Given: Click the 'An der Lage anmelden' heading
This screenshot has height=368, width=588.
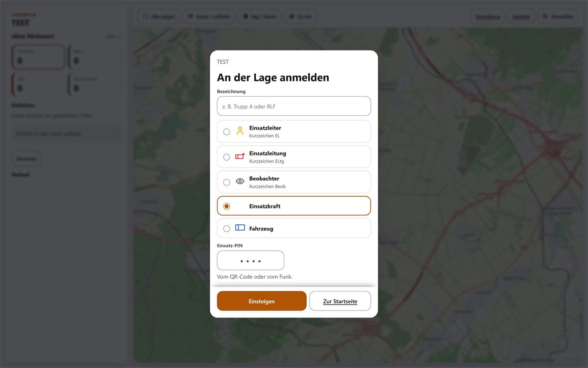Looking at the screenshot, I should pyautogui.click(x=273, y=78).
